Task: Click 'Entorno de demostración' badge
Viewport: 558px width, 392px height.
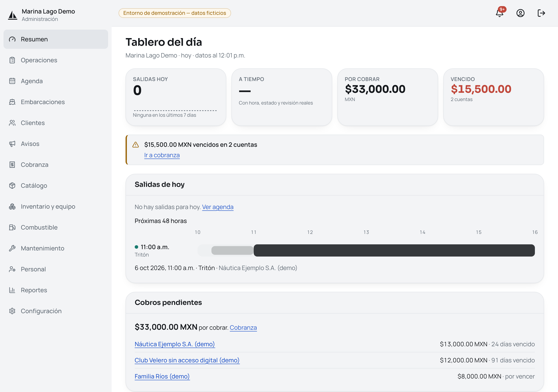Action: click(175, 13)
